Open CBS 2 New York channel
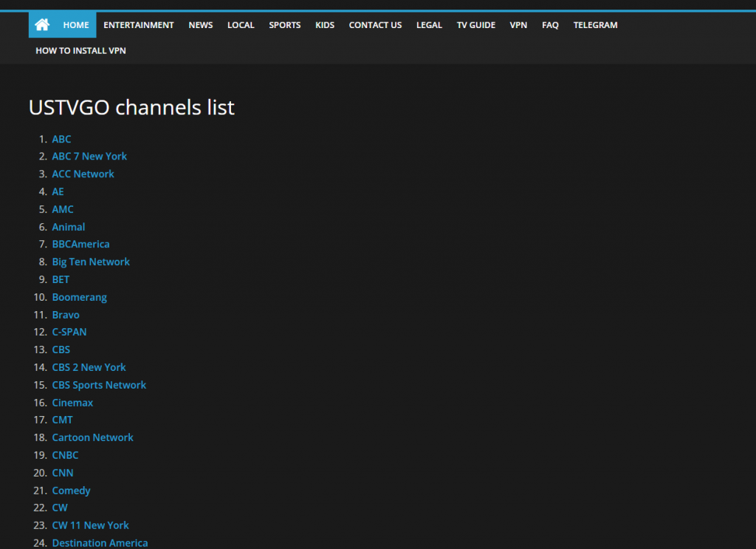The width and height of the screenshot is (756, 549). pyautogui.click(x=89, y=367)
